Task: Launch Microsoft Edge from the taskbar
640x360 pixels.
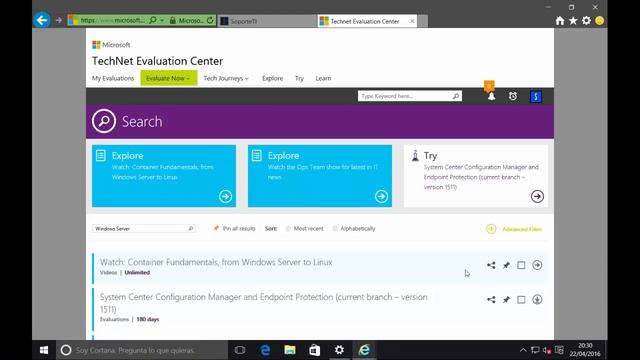Action: [265, 350]
